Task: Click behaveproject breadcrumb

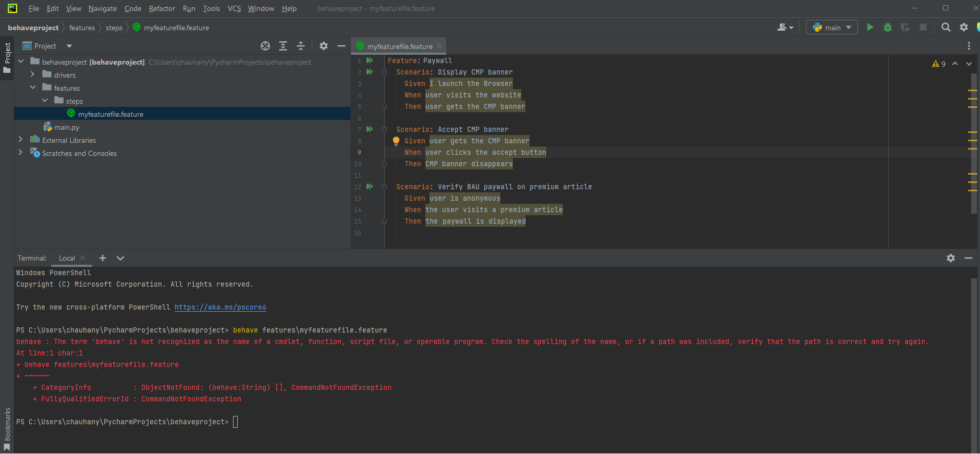Action: pyautogui.click(x=33, y=28)
